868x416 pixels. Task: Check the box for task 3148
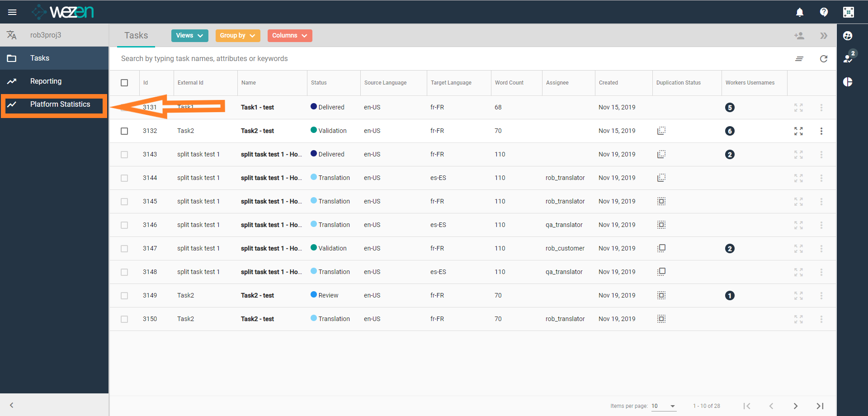click(x=124, y=272)
